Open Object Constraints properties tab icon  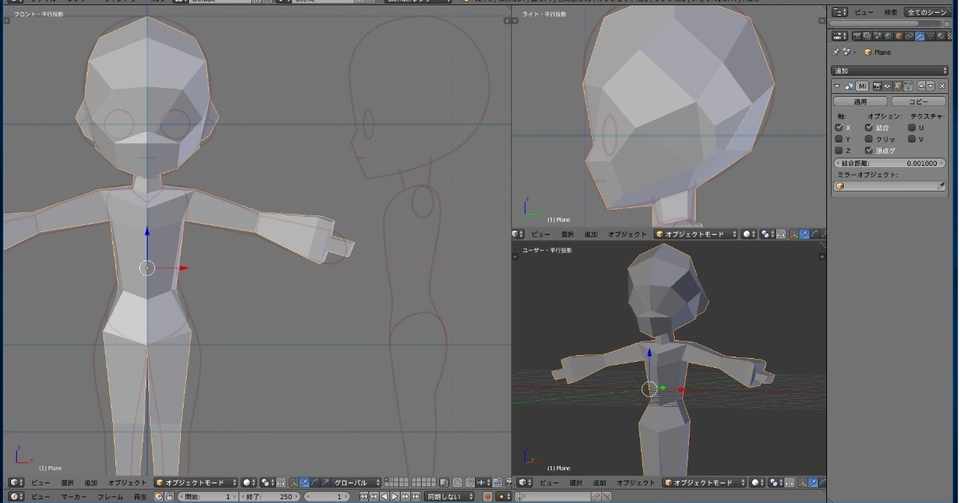[x=909, y=35]
